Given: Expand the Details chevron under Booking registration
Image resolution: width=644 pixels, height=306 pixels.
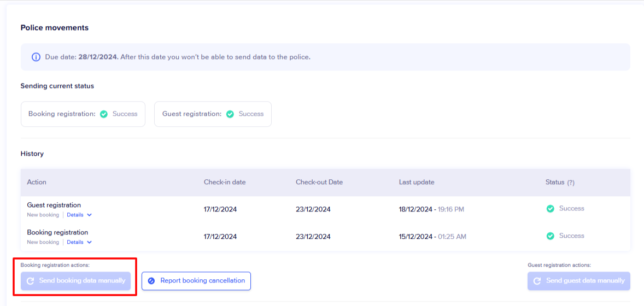Looking at the screenshot, I should coord(90,243).
